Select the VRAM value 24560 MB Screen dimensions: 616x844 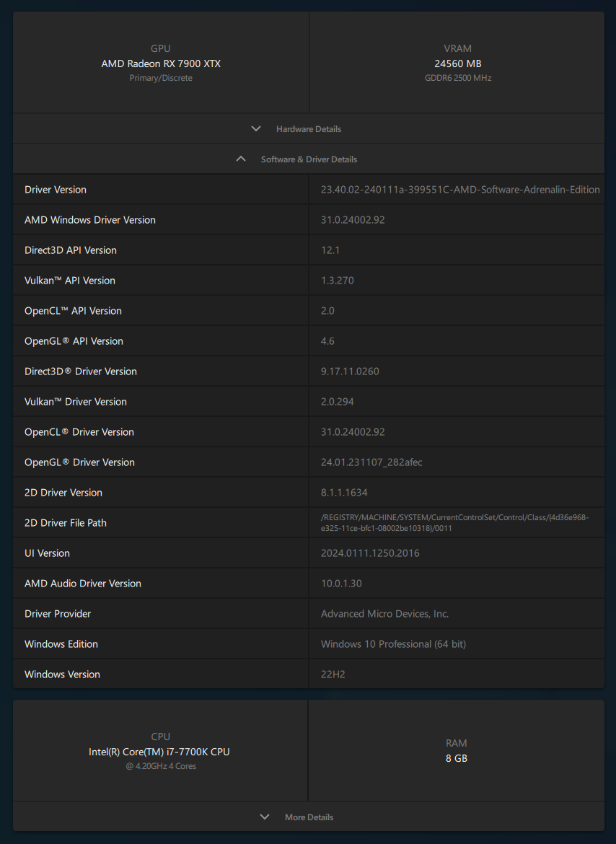tap(458, 63)
